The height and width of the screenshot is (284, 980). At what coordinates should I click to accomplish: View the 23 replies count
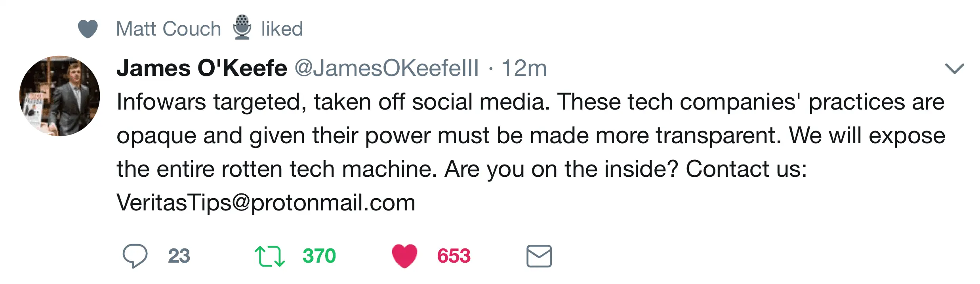[x=179, y=256]
